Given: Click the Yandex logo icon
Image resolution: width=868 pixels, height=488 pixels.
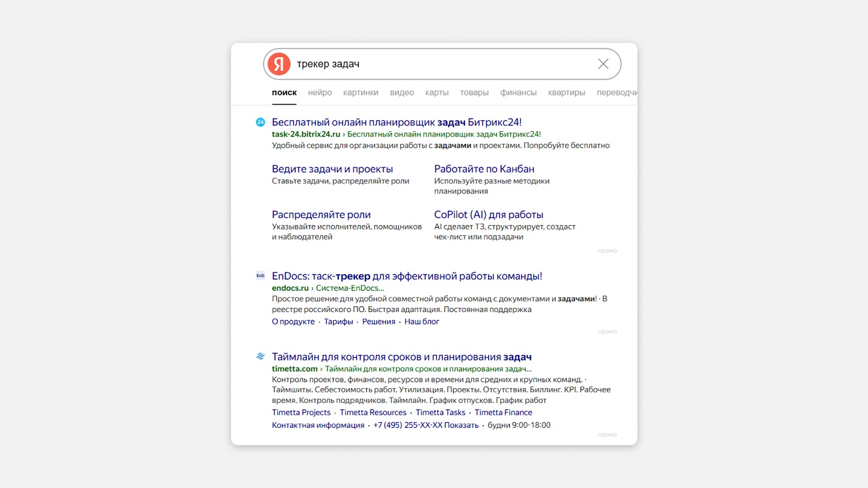Looking at the screenshot, I should (279, 64).
